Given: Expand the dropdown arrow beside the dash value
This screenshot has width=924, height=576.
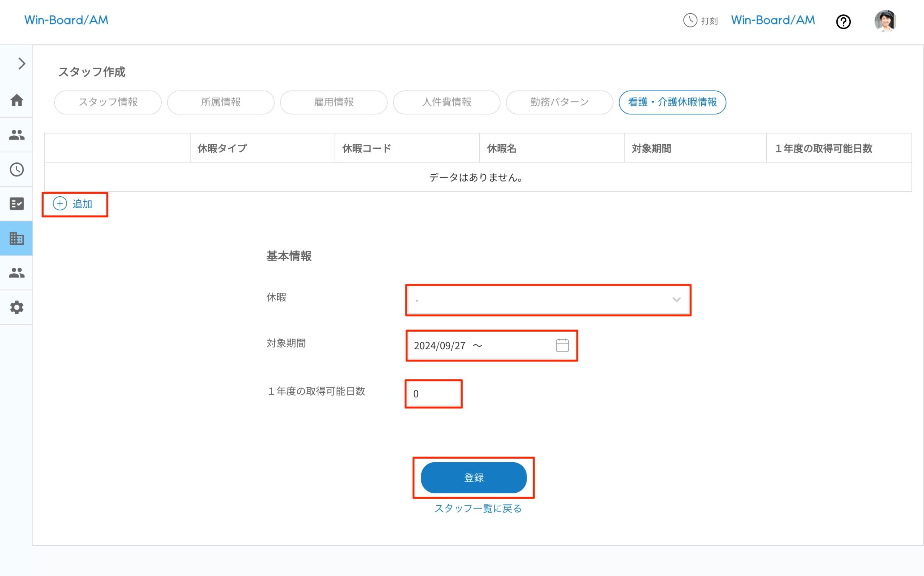Looking at the screenshot, I should [x=676, y=300].
